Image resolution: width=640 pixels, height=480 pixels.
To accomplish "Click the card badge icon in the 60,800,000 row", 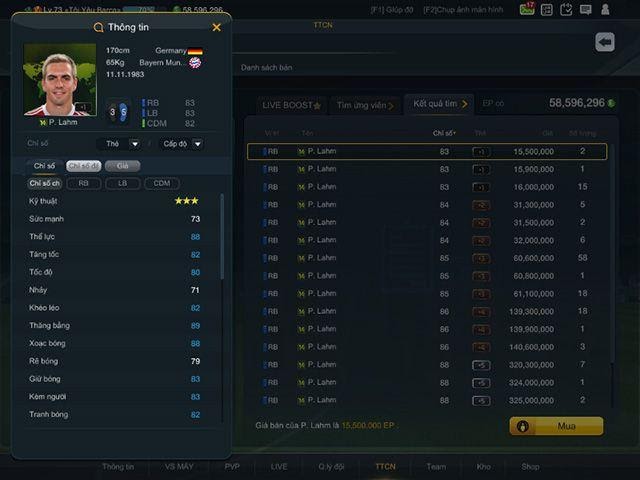I will tap(481, 276).
